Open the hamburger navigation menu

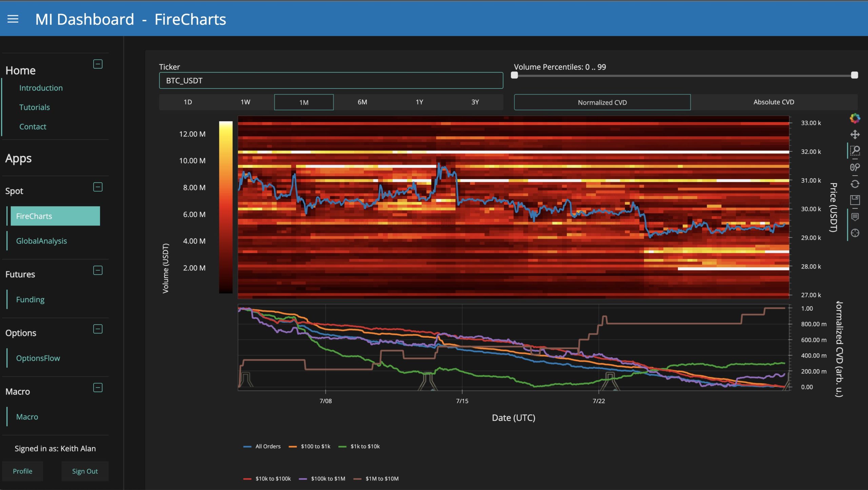pyautogui.click(x=13, y=19)
